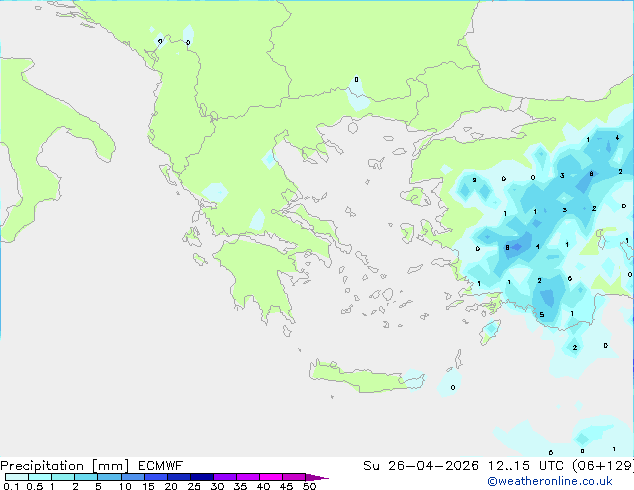Select the lightest 0.1 mm legend swatch
Viewport: 634px width, 490px height.
17,477
